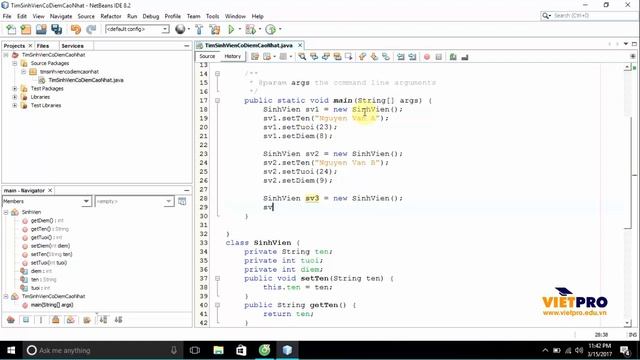Click the Comment editor toolbar icon
This screenshot has width=640, height=360.
pyautogui.click(x=453, y=57)
